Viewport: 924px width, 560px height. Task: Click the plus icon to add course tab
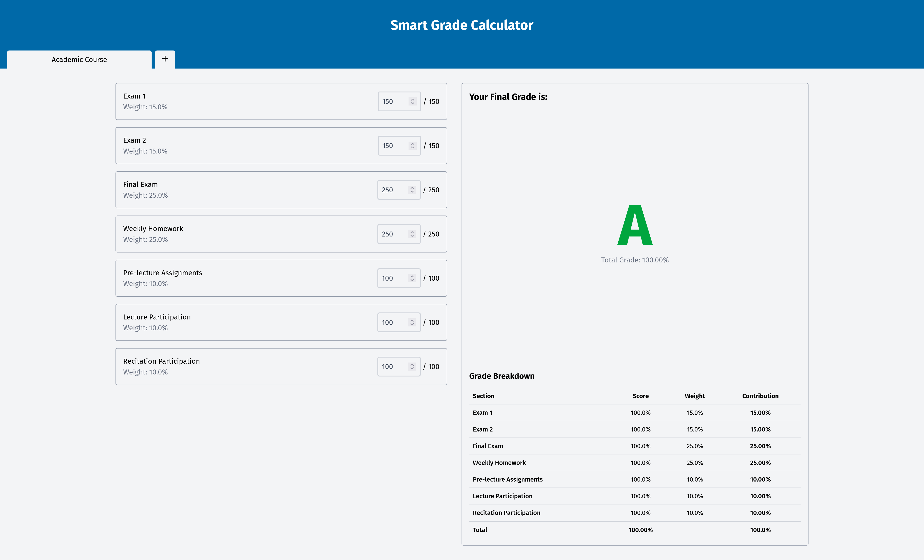coord(165,59)
